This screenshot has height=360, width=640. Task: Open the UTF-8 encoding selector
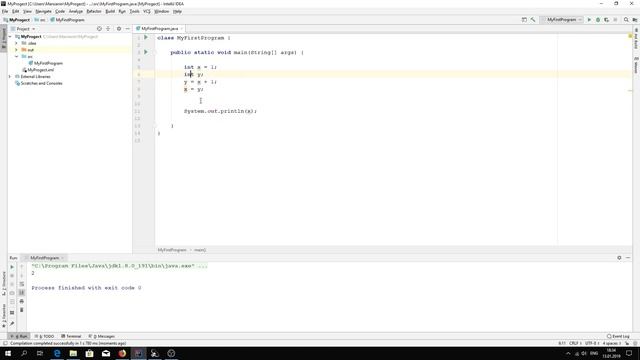tap(591, 343)
